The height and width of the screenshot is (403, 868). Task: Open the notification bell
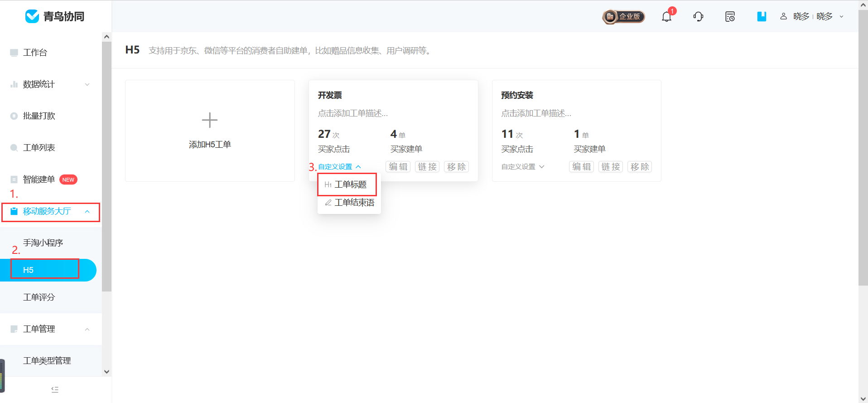666,17
